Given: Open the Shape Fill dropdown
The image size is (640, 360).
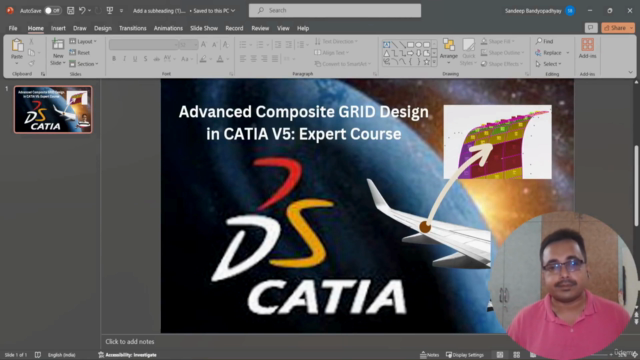Looking at the screenshot, I should point(498,42).
